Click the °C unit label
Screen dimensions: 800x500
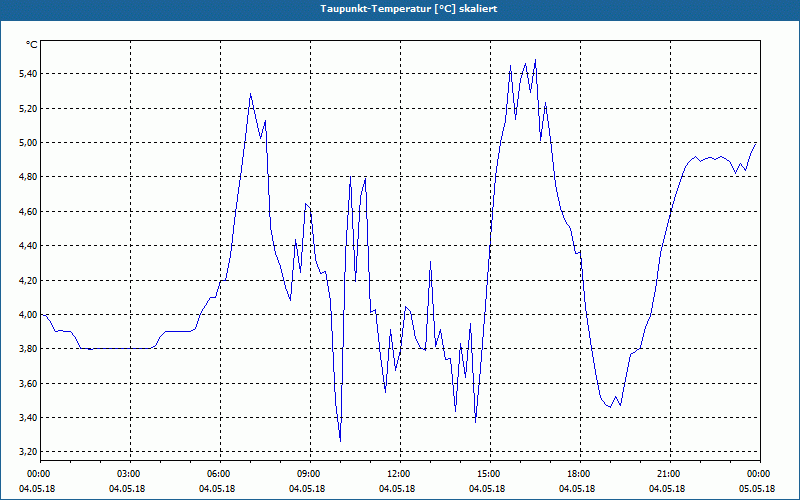(x=32, y=45)
